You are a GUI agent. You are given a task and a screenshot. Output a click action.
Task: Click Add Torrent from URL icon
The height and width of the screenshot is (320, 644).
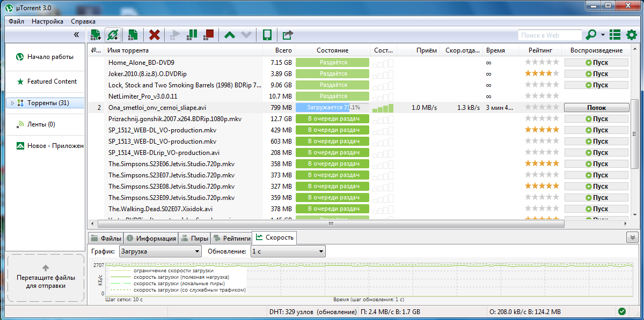point(113,35)
